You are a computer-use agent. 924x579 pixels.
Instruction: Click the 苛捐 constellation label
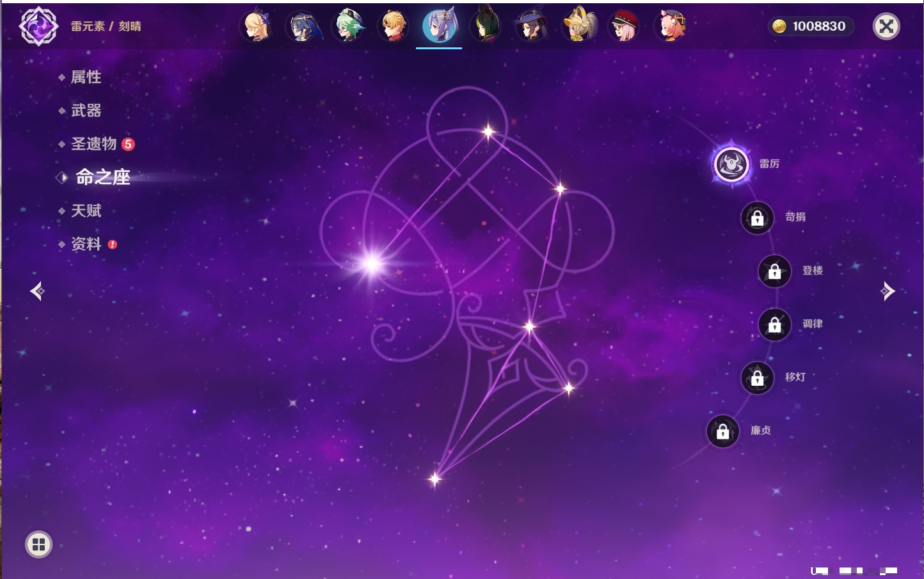coord(795,217)
